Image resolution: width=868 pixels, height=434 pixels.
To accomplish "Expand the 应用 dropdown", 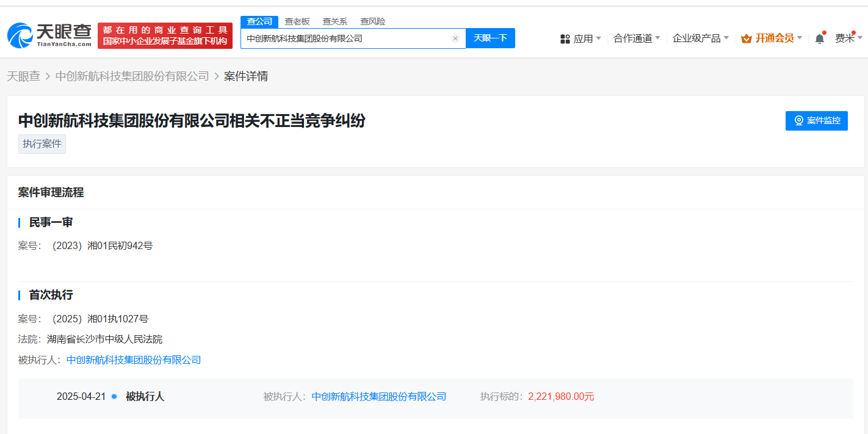I will [587, 38].
